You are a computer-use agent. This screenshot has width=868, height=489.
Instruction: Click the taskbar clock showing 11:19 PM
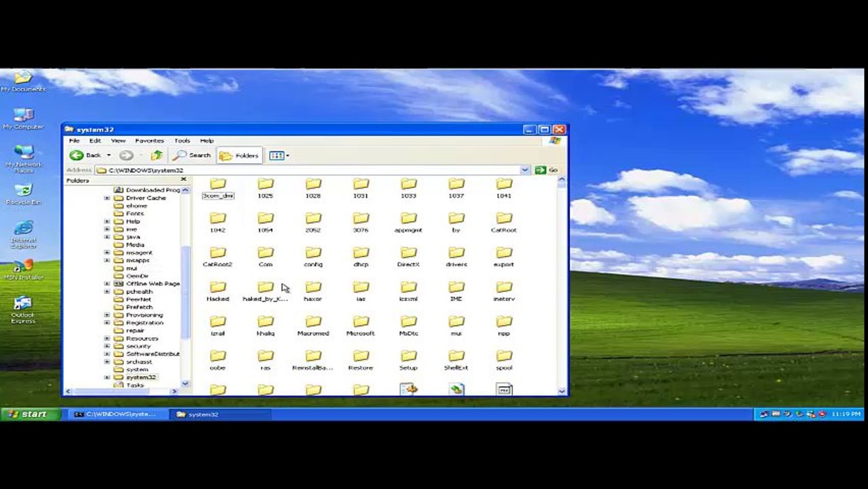point(846,414)
